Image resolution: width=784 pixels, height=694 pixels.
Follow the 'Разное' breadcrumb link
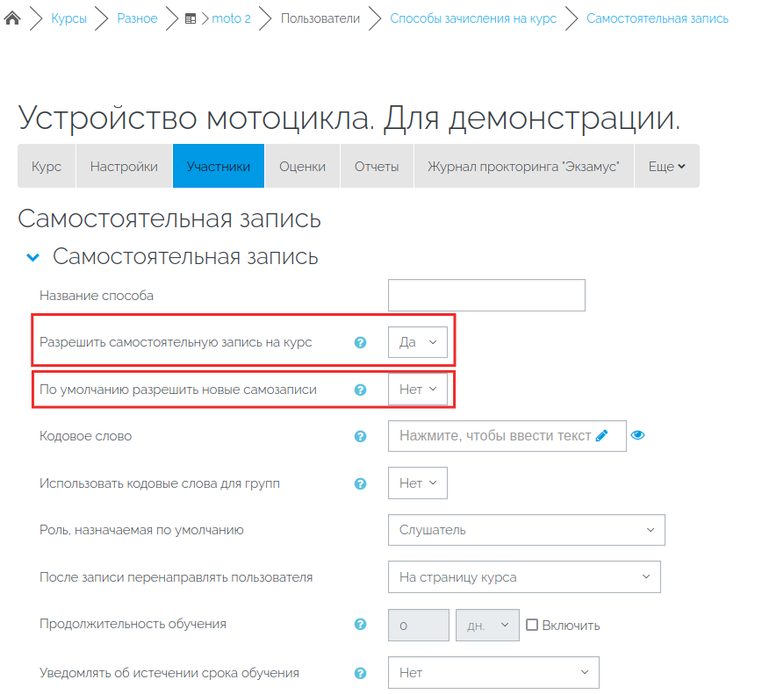coord(137,18)
